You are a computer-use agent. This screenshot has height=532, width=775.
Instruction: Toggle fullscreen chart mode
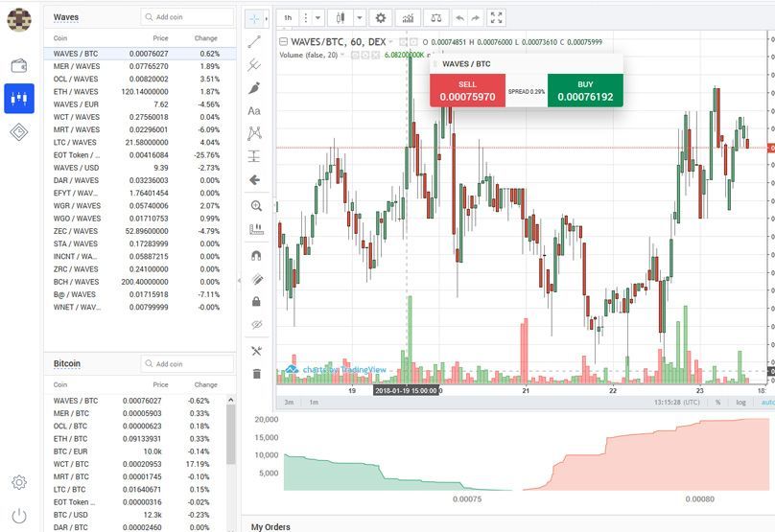tap(496, 18)
